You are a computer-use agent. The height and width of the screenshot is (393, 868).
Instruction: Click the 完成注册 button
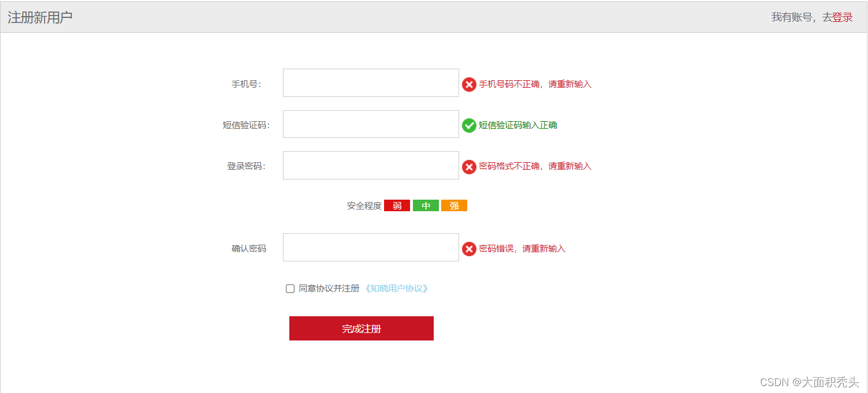(x=362, y=328)
